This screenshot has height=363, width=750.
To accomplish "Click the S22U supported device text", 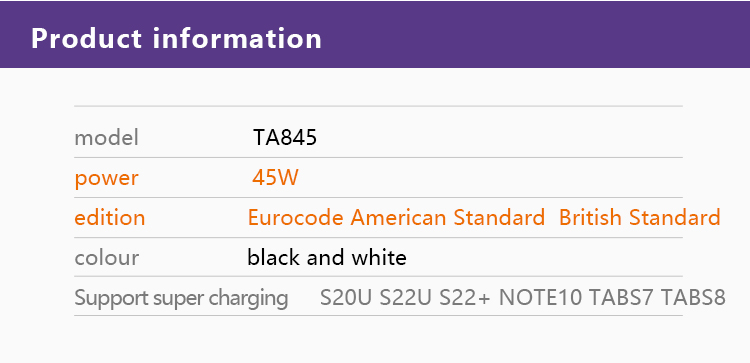I will pos(406,297).
